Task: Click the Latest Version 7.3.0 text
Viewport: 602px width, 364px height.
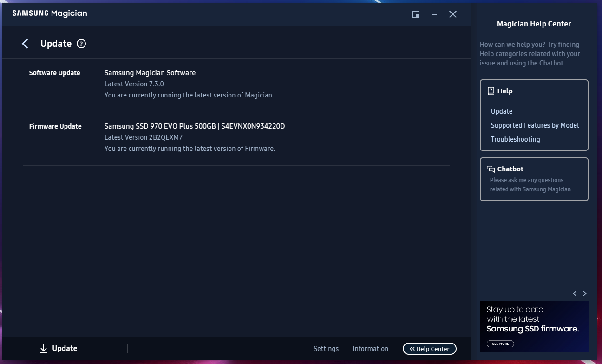Action: [x=134, y=84]
